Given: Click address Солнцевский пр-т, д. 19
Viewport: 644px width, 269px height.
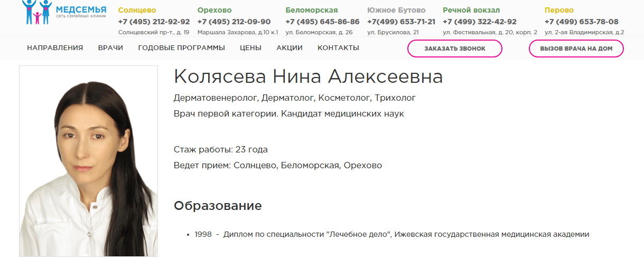Looking at the screenshot, I should (x=154, y=33).
